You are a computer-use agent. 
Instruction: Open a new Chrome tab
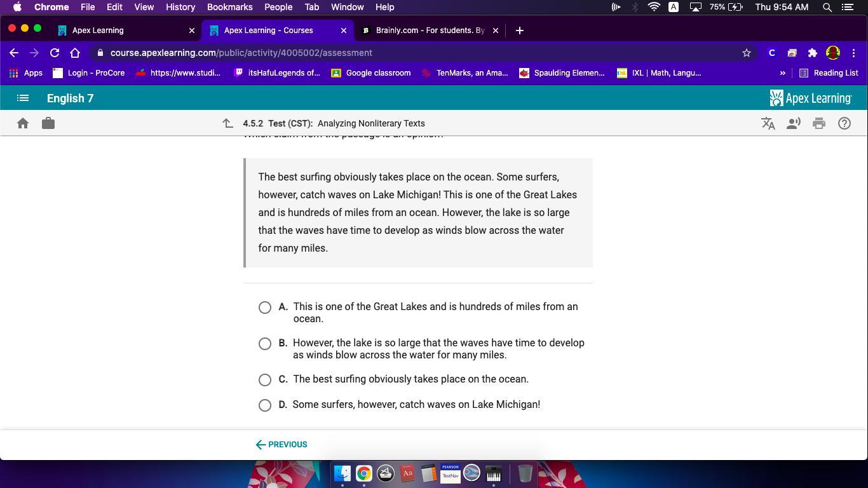coord(519,30)
